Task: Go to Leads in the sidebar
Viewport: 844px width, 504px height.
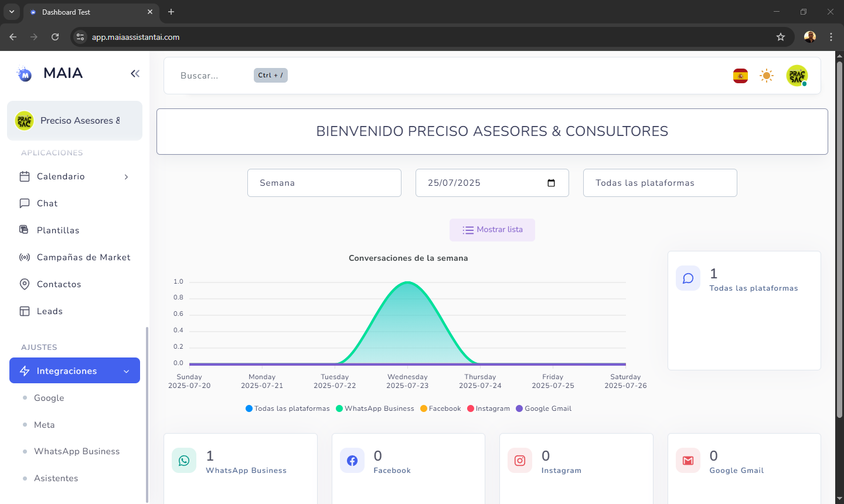Action: click(x=49, y=311)
